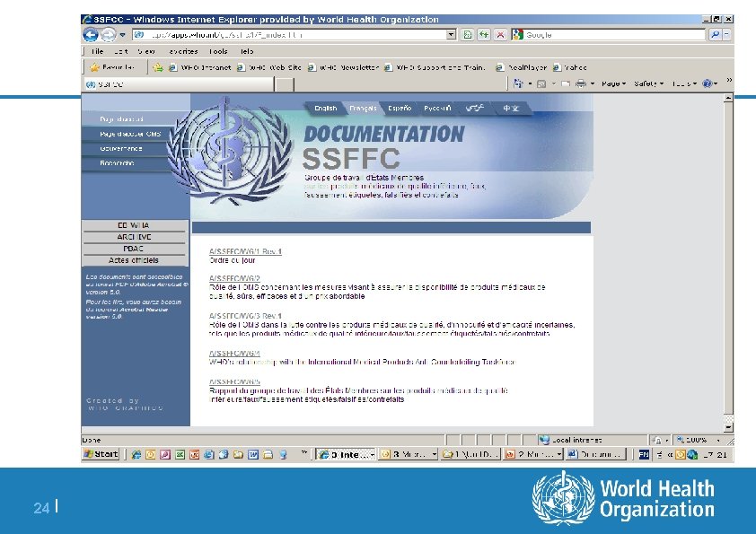The image size is (756, 534).
Task: Open a new blank tab
Action: [284, 84]
